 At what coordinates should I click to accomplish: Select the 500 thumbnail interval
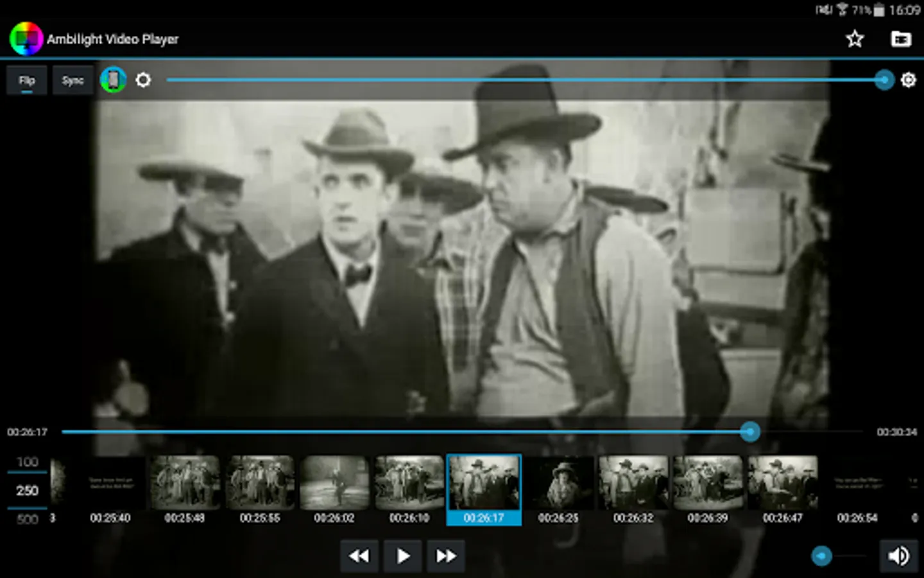click(x=27, y=519)
